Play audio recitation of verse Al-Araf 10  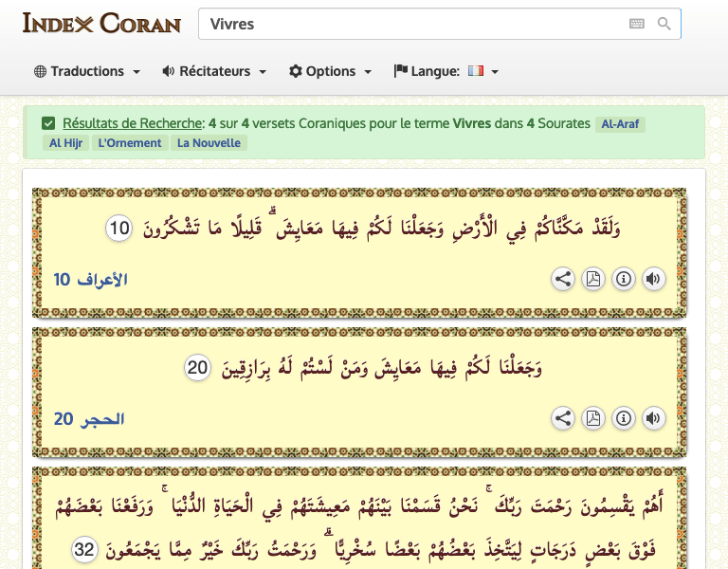pos(653,279)
